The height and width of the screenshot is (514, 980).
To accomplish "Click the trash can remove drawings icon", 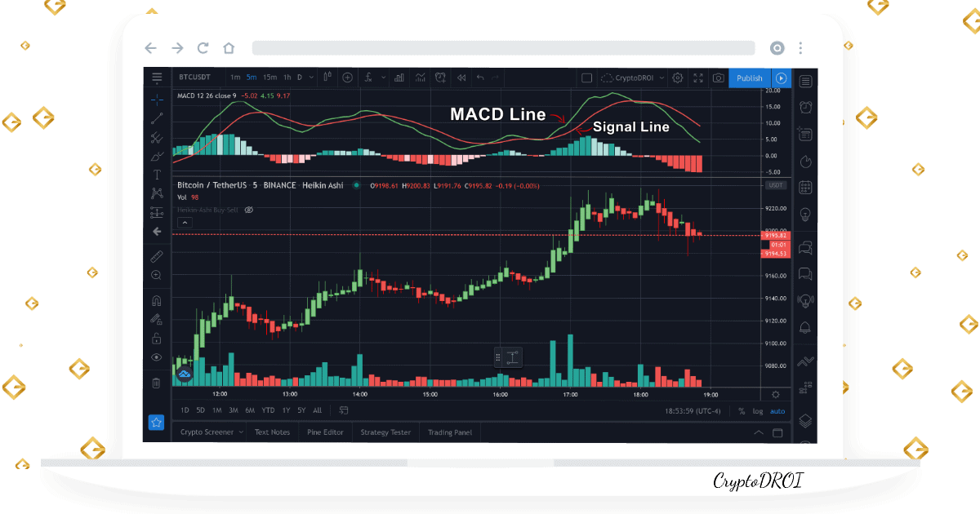I will 157,382.
